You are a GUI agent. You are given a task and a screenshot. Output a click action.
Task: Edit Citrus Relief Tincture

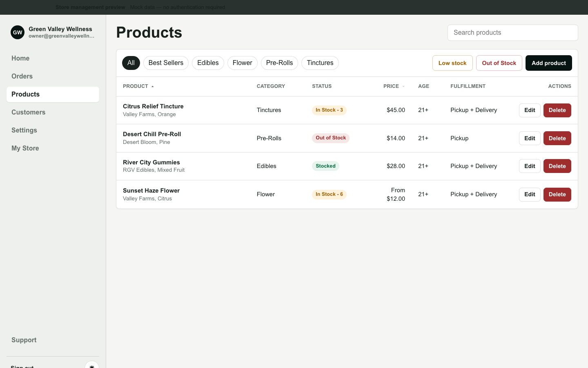(x=530, y=110)
